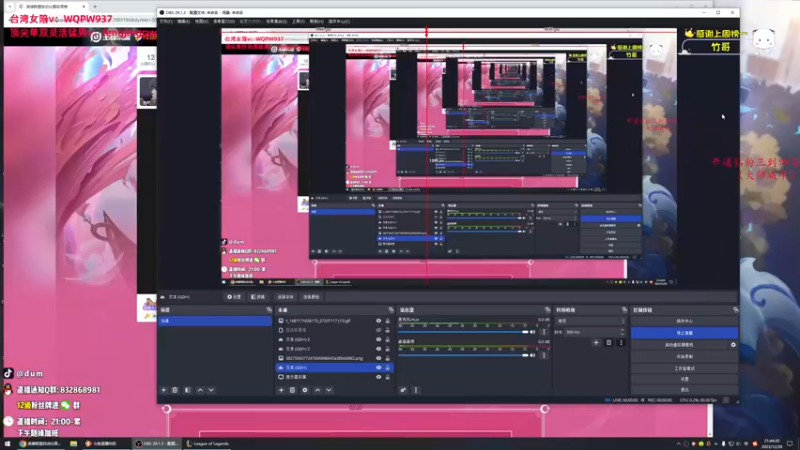The height and width of the screenshot is (450, 800).
Task: Open scene filters icon in Scenes panel
Action: (x=188, y=390)
